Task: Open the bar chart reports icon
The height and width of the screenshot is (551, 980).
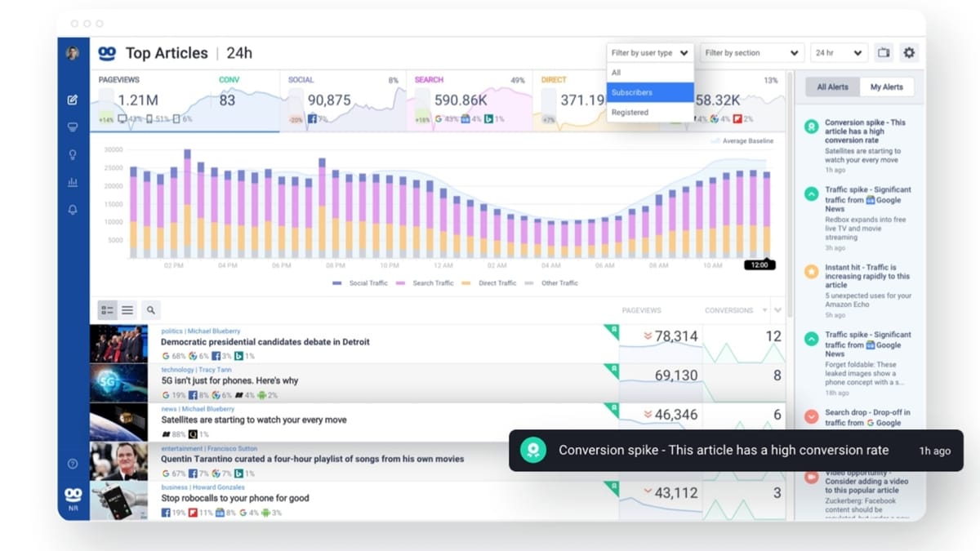Action: click(72, 182)
